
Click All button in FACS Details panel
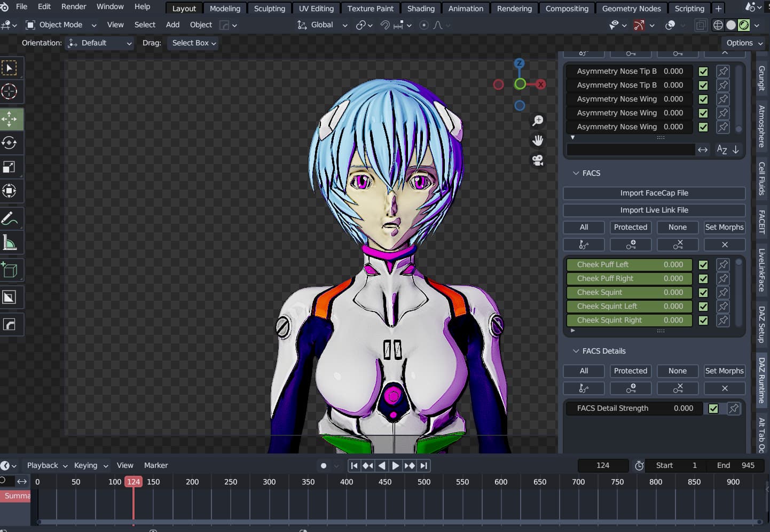click(x=584, y=371)
